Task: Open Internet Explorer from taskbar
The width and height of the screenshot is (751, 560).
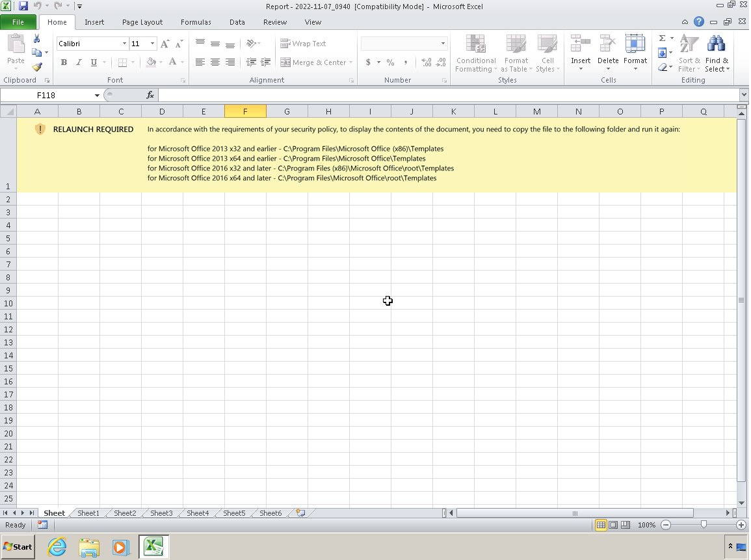Action: tap(57, 547)
